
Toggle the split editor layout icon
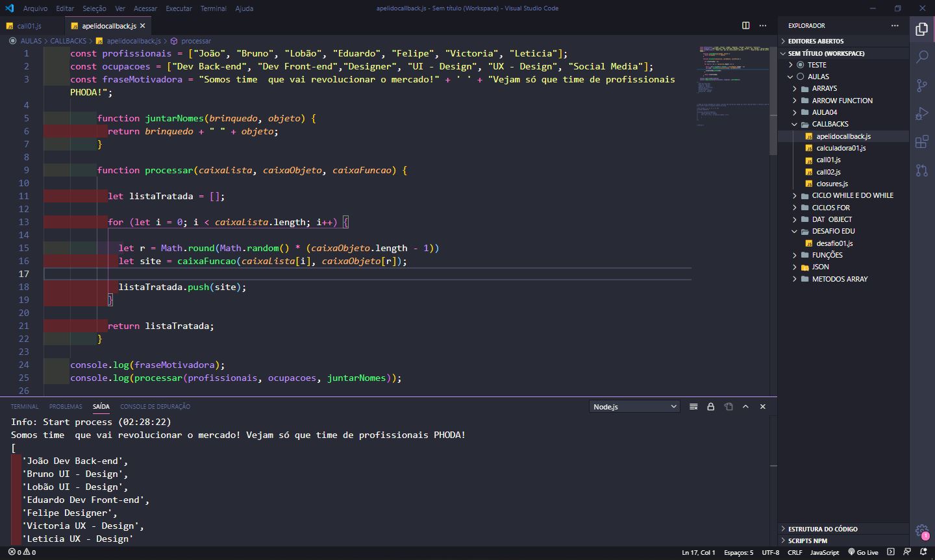coord(745,25)
